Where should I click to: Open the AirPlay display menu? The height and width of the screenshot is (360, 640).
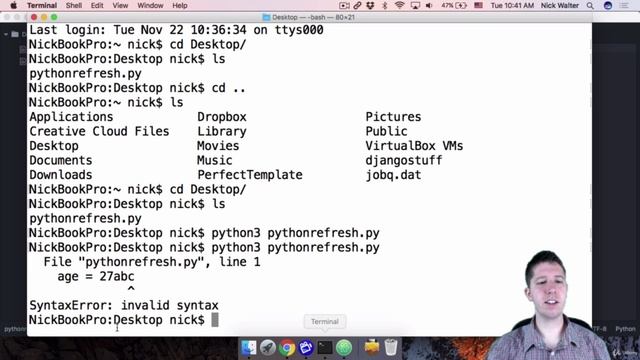415,5
